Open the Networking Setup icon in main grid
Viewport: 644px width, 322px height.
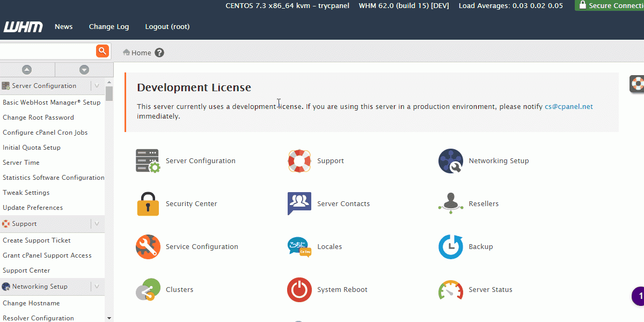(451, 161)
